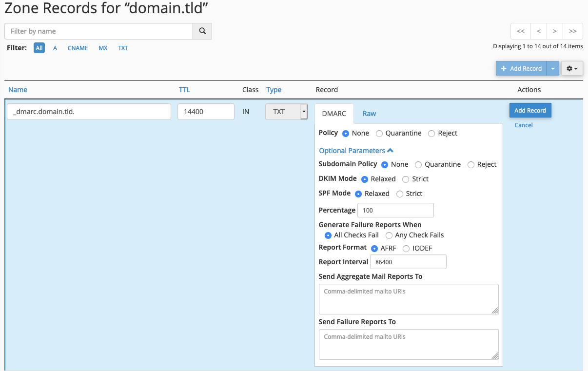Set Policy to Quarantine
This screenshot has width=588, height=371.
pyautogui.click(x=379, y=134)
